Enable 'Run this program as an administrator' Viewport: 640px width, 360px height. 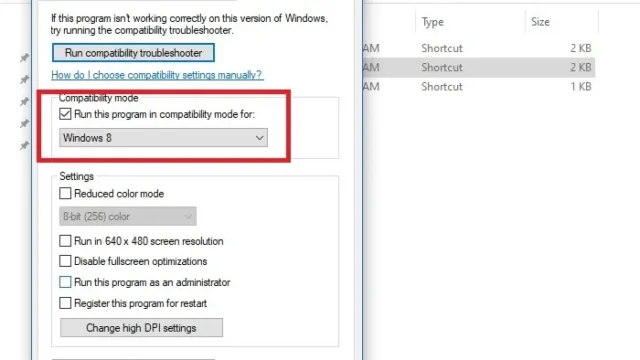click(x=65, y=282)
